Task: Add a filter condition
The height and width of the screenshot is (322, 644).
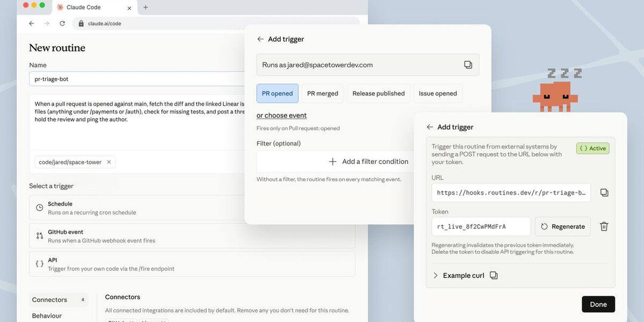Action: [x=335, y=162]
